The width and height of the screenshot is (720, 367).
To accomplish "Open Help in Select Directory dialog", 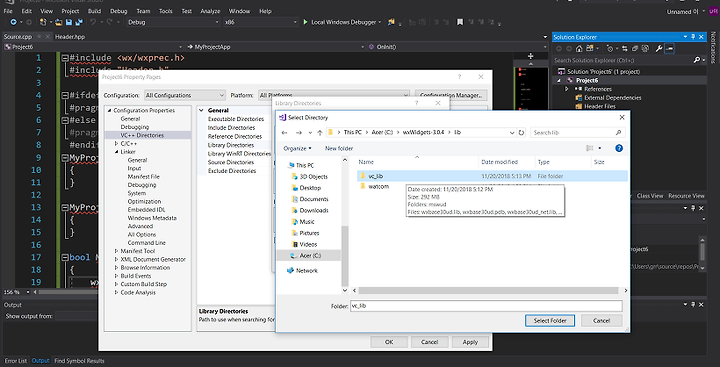I will 619,148.
